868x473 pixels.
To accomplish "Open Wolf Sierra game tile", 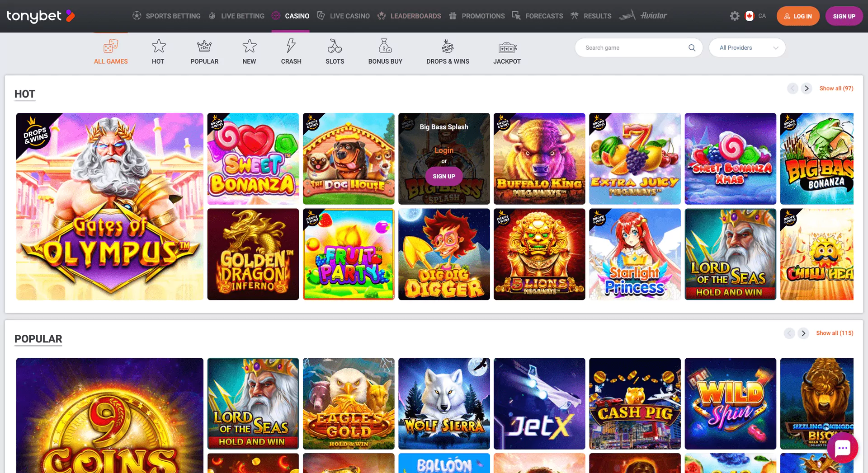I will click(x=444, y=403).
